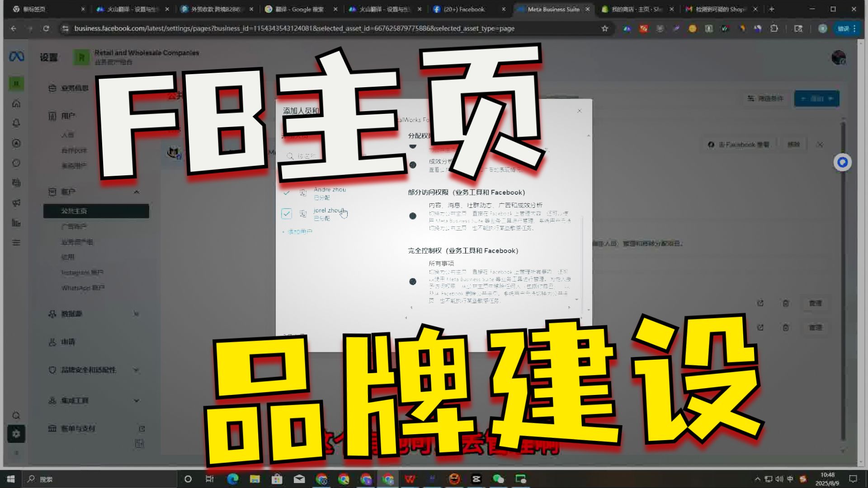The width and height of the screenshot is (868, 488).
Task: Open the Chrome menu next to 错误
Action: click(x=854, y=28)
